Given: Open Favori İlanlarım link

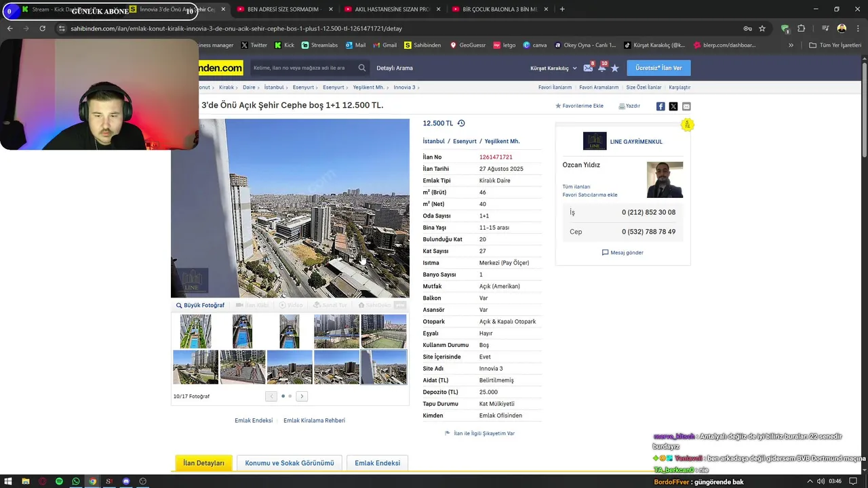Looking at the screenshot, I should point(555,87).
